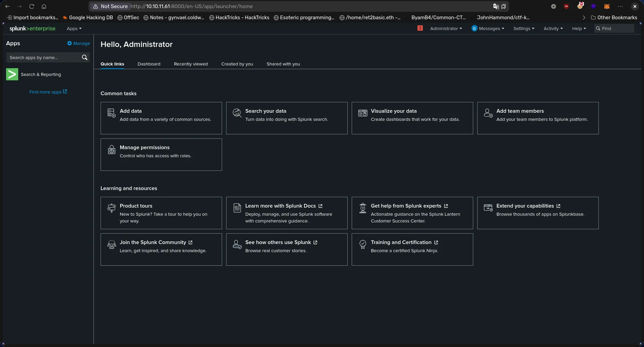Select the Quick links tab
Image resolution: width=644 pixels, height=347 pixels.
point(112,64)
